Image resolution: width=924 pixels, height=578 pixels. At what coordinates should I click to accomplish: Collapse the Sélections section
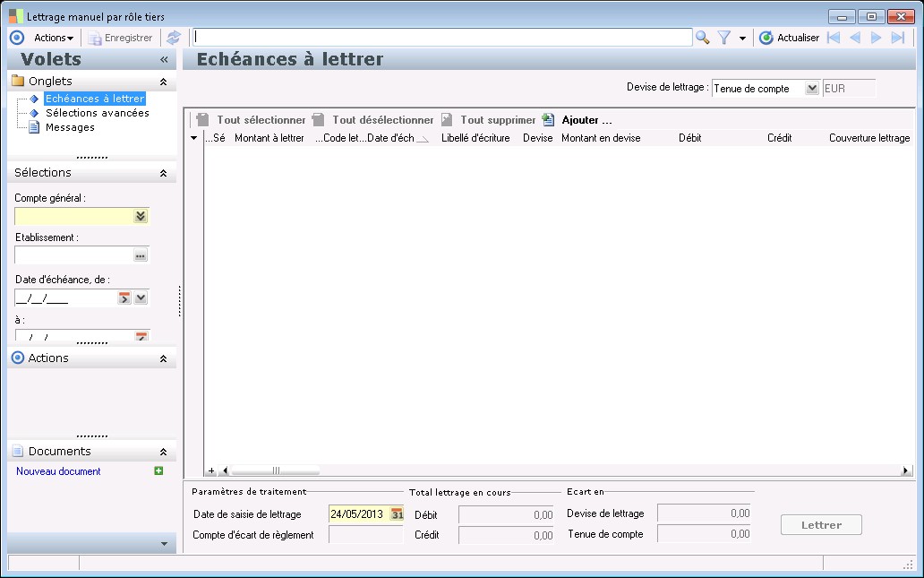pos(163,173)
